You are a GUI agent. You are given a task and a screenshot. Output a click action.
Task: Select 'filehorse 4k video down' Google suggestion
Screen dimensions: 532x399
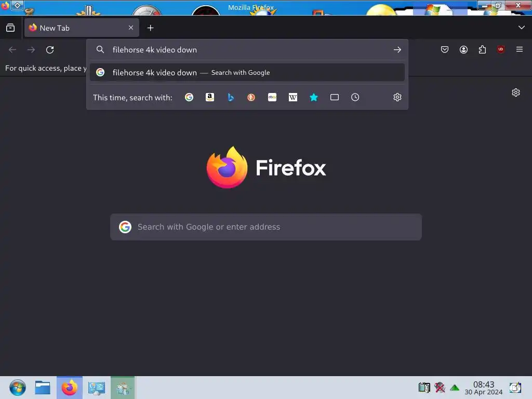(x=247, y=72)
